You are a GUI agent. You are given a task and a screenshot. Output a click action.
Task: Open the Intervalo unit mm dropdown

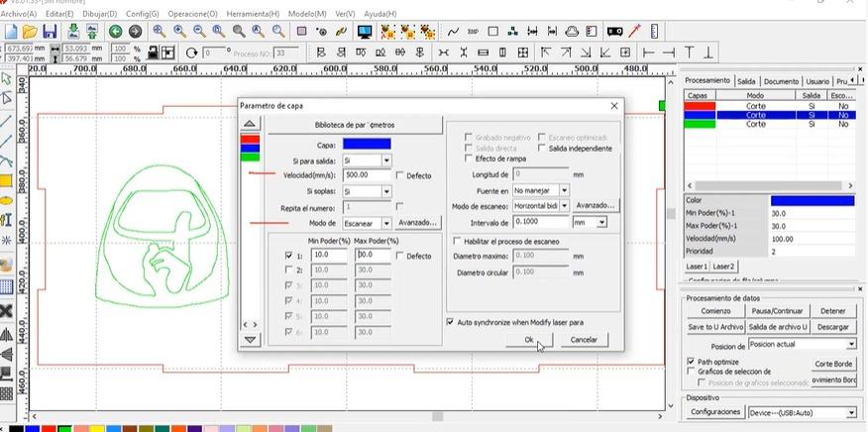pos(601,222)
